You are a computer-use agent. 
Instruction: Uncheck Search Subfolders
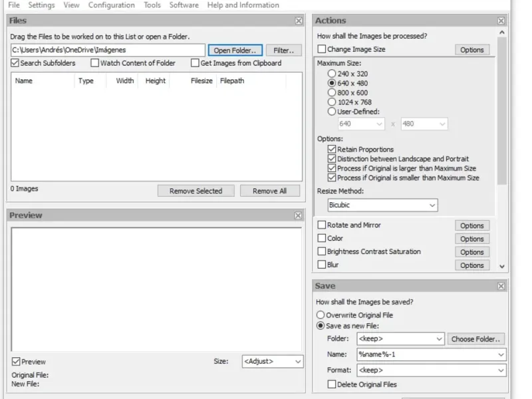tap(15, 63)
